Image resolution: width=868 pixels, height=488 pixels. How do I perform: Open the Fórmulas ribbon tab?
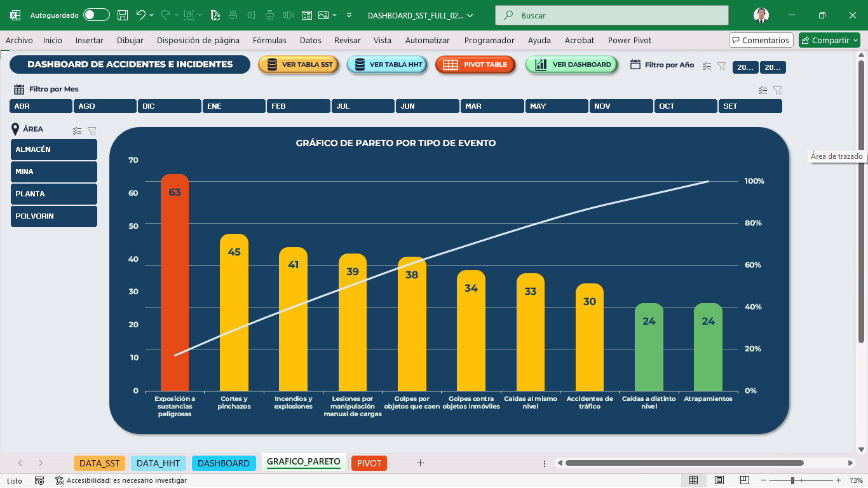tap(269, 40)
